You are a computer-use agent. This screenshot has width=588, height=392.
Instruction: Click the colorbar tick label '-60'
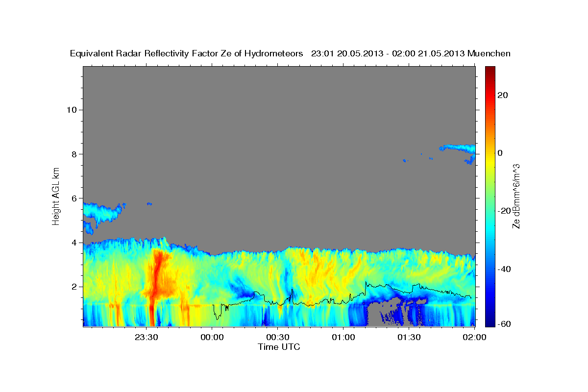[504, 324]
